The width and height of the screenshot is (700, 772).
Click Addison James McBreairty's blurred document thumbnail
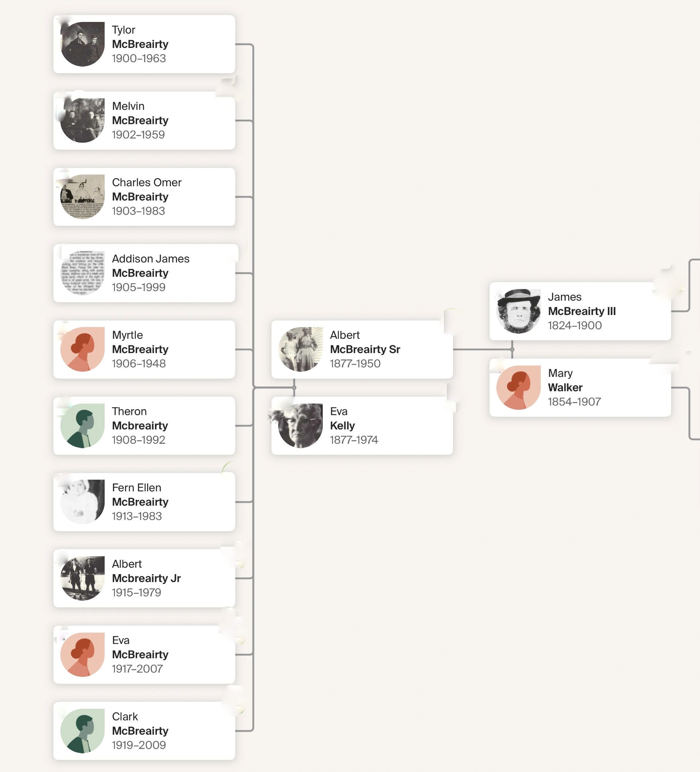pos(82,273)
